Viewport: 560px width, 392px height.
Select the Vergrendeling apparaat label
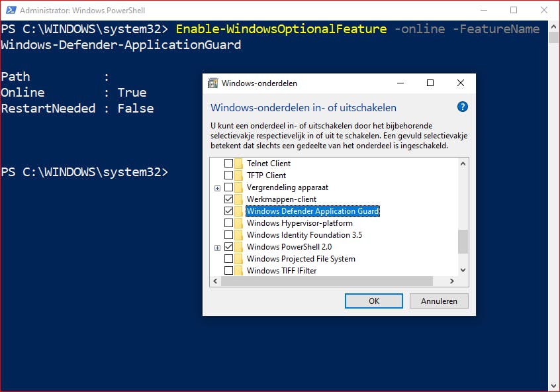point(287,187)
